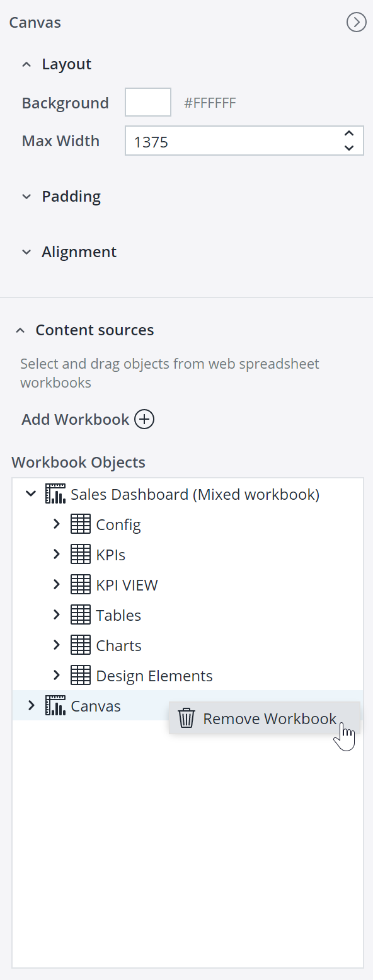Click the workbook icon beside Sales Dashboard

pyautogui.click(x=55, y=493)
